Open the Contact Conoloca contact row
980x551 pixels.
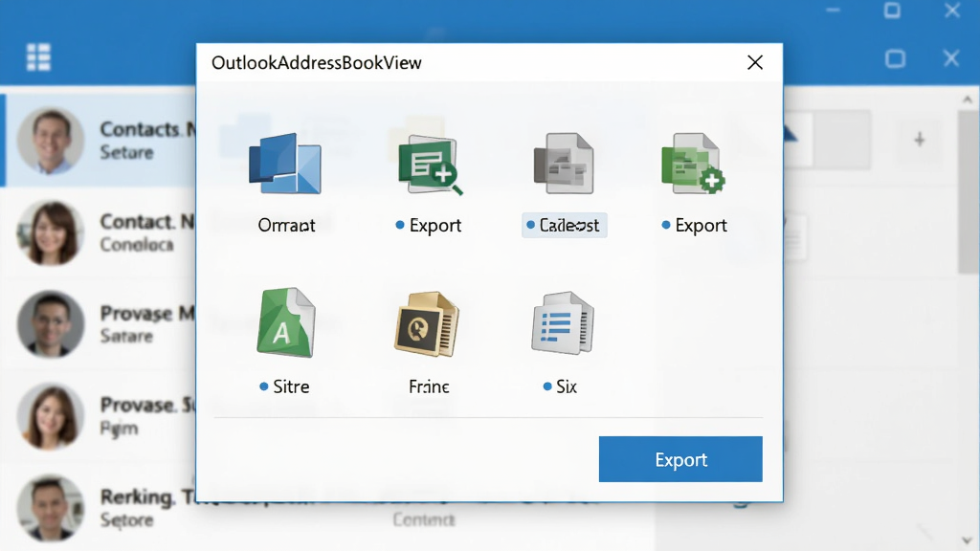(99, 232)
